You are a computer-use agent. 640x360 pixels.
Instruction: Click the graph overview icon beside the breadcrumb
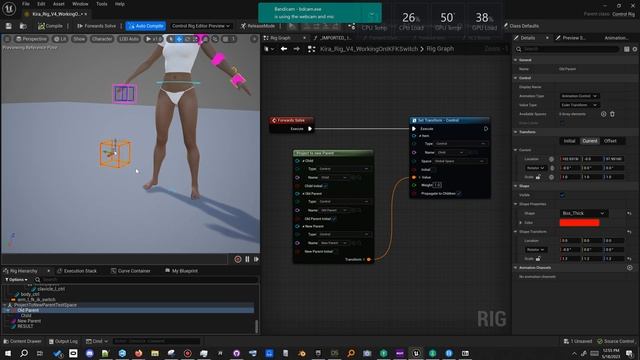311,49
